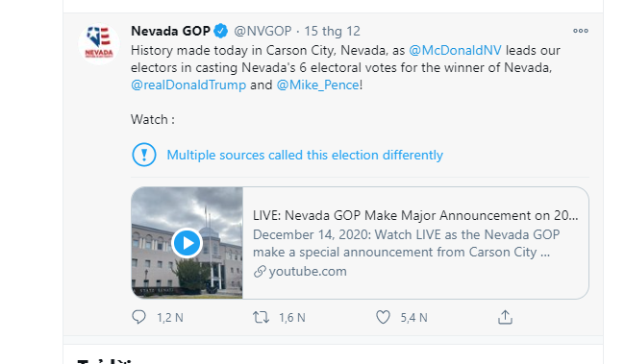Click the blue verified badge next to Nevada GOP
Image resolution: width=625 pixels, height=364 pixels.
click(221, 31)
